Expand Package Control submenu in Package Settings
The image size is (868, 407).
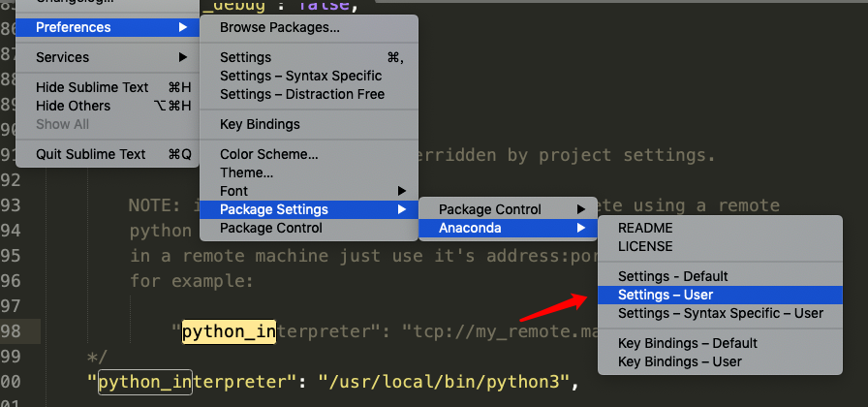point(508,209)
